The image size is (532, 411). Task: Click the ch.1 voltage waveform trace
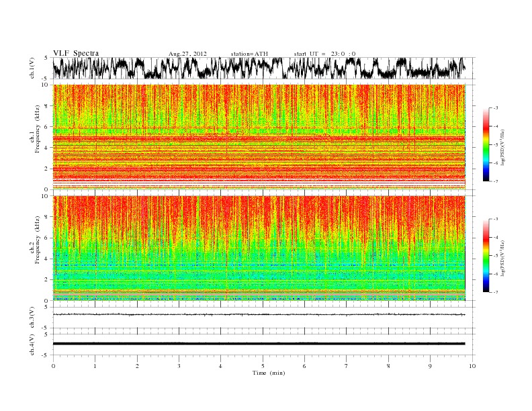pos(259,68)
